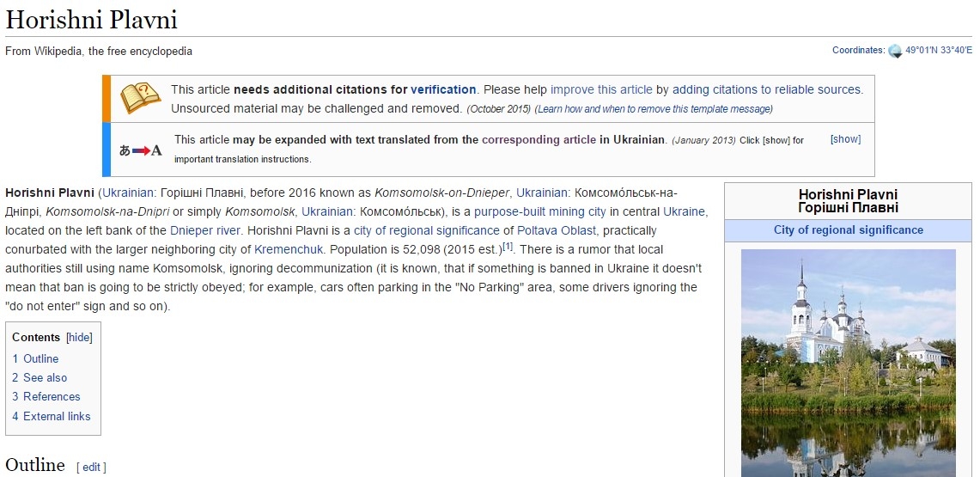Screen dimensions: 980x477
Task: Edit the Outline section
Action: (x=91, y=467)
